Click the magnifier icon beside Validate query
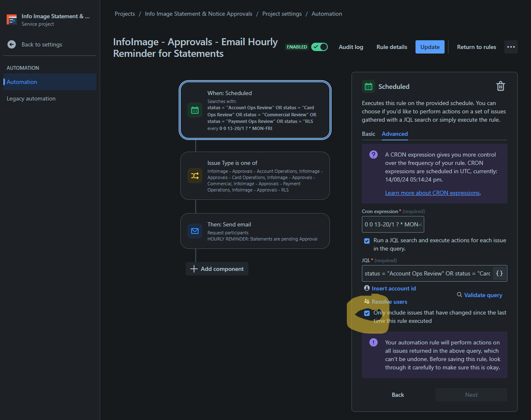531x420 pixels. pos(459,295)
